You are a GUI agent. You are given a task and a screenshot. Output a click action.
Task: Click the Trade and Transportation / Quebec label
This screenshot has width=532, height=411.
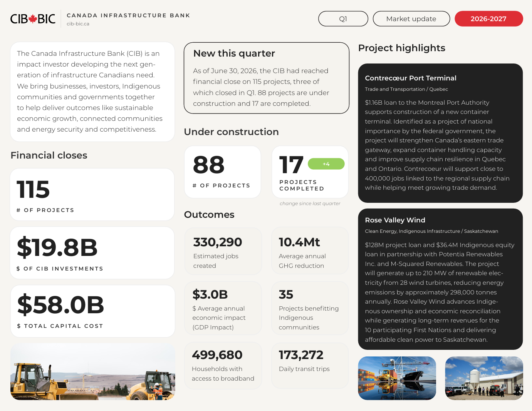[x=406, y=89]
